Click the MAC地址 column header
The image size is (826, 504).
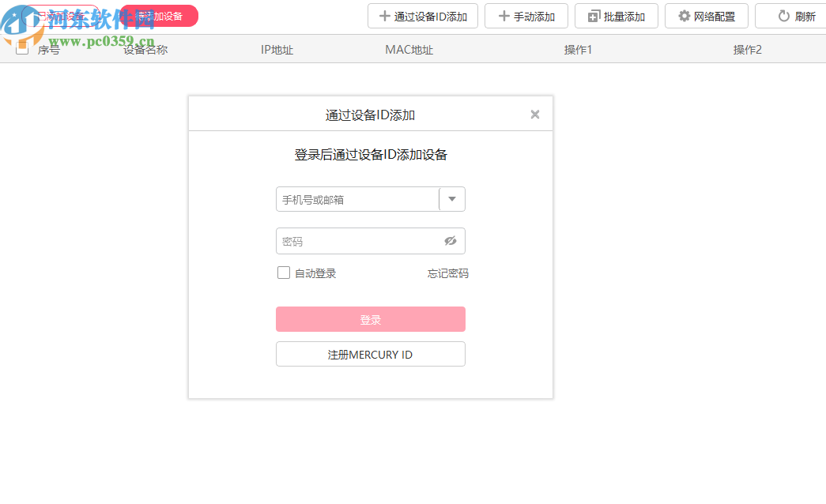(409, 48)
